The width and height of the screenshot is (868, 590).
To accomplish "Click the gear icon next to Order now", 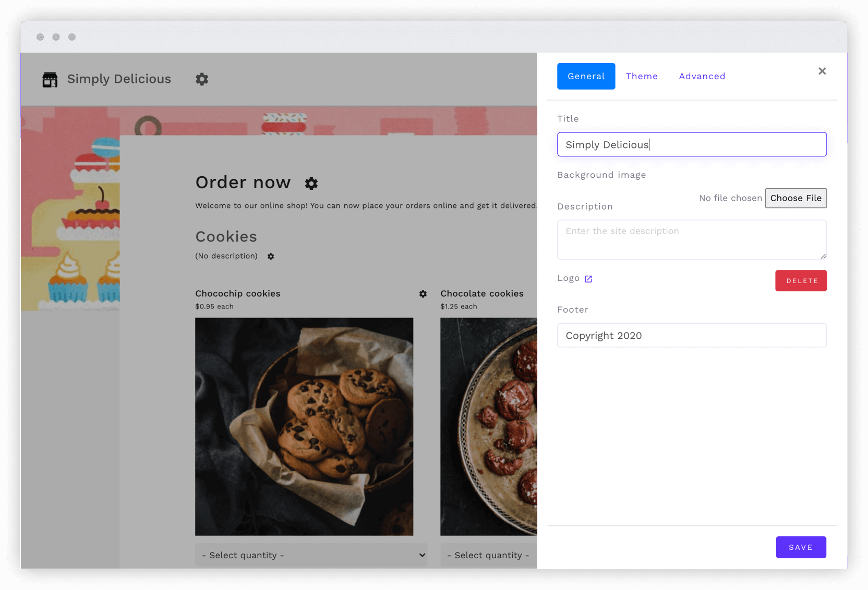I will pyautogui.click(x=311, y=183).
